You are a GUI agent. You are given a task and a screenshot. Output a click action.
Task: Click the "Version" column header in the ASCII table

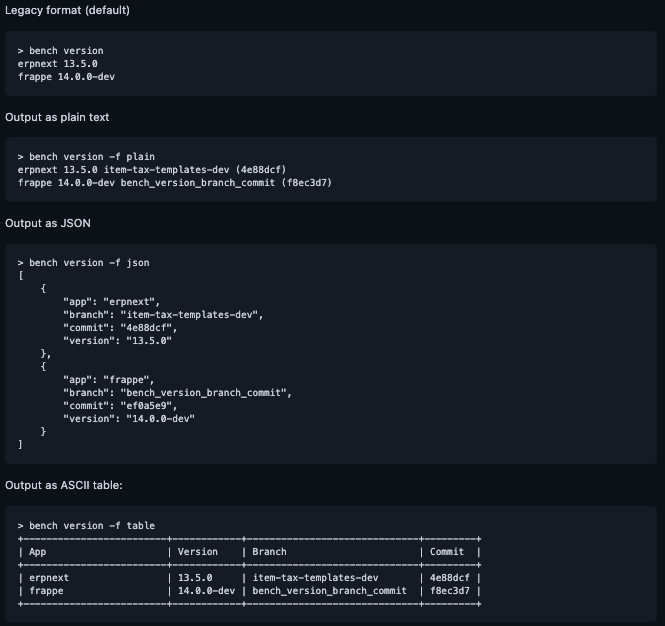[198, 552]
